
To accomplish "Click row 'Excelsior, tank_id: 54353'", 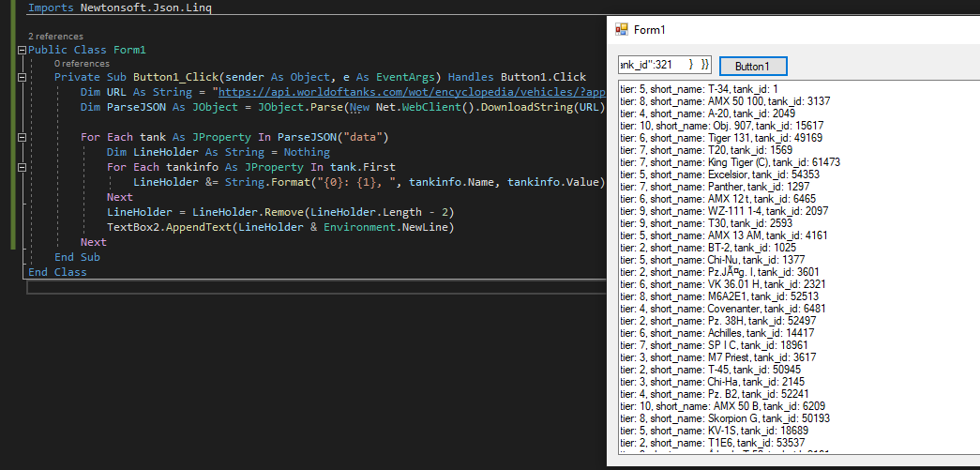I will [x=719, y=174].
